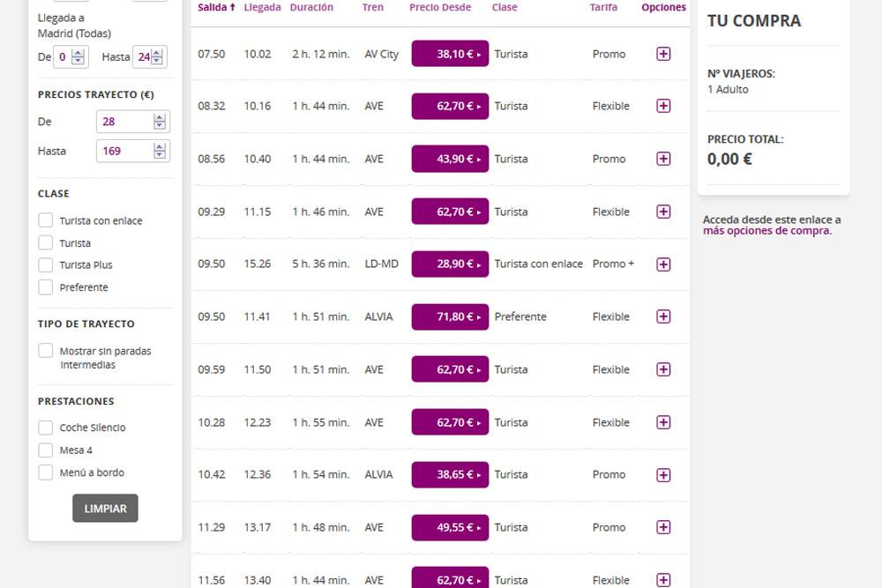Viewport: 882px width, 588px height.
Task: Check the Preferente class checkbox
Action: pyautogui.click(x=46, y=287)
